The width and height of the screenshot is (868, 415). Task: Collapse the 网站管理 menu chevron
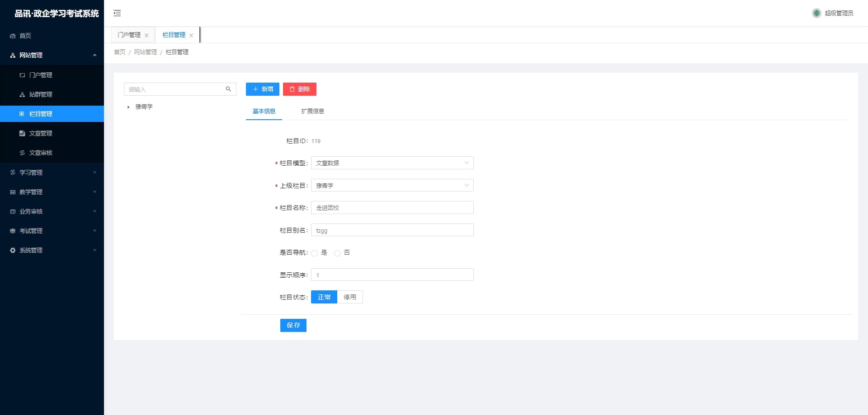click(x=94, y=55)
